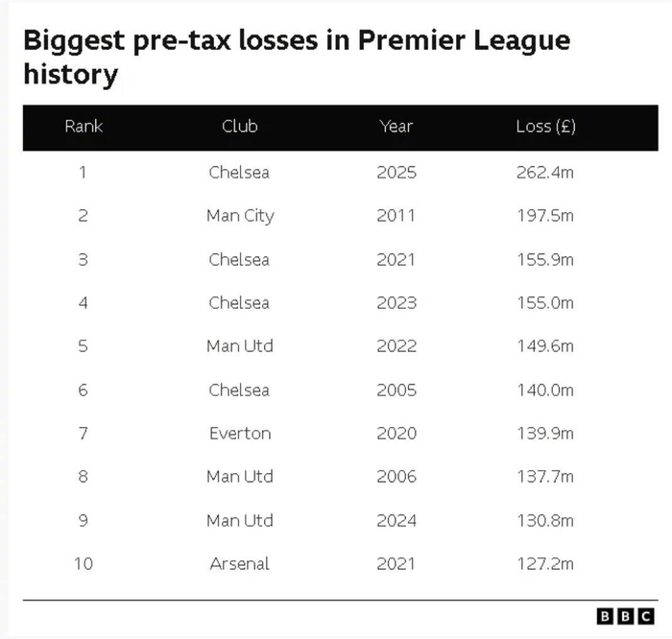Click the BBC logo

[625, 616]
